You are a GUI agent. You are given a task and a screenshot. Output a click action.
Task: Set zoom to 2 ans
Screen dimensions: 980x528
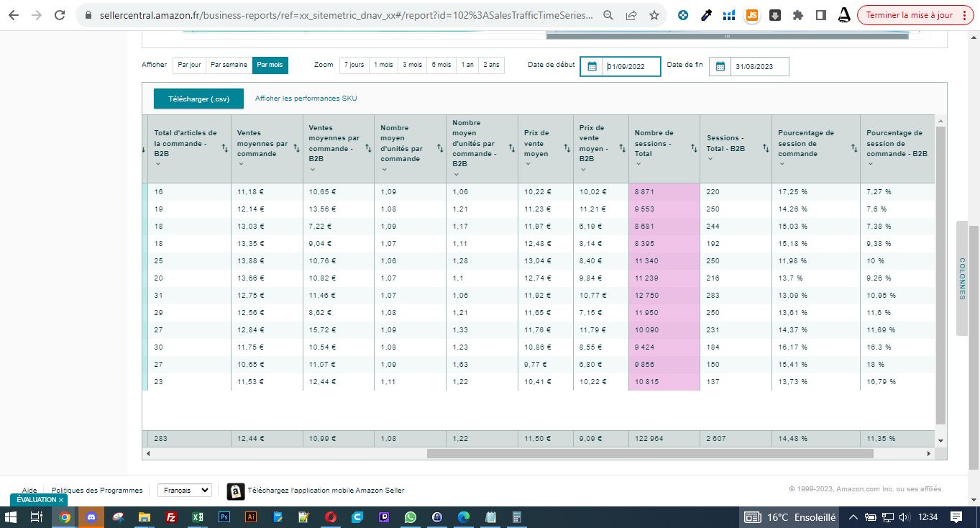[491, 65]
